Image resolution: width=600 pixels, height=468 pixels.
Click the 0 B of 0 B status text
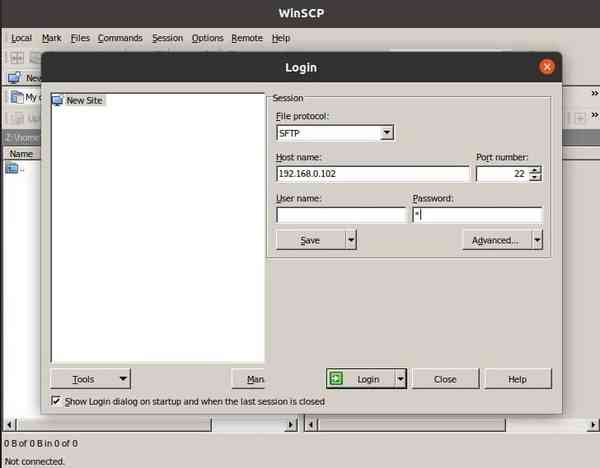click(x=41, y=444)
